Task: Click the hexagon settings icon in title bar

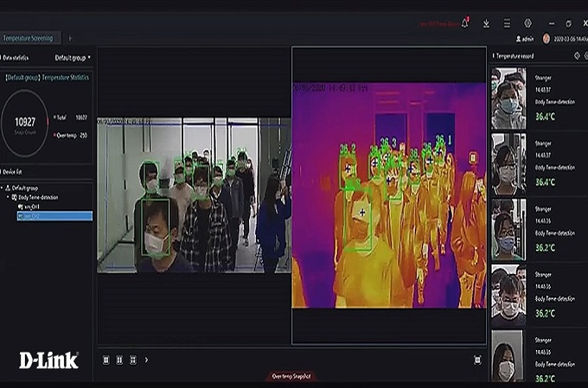Action: point(528,23)
